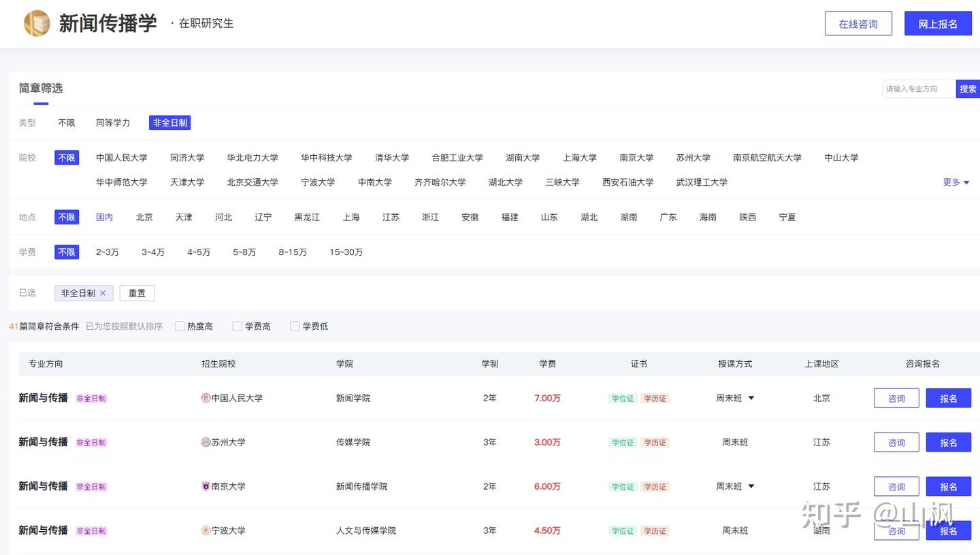Click the 中国人民大学 school emblem in results
980x555 pixels.
pos(206,398)
